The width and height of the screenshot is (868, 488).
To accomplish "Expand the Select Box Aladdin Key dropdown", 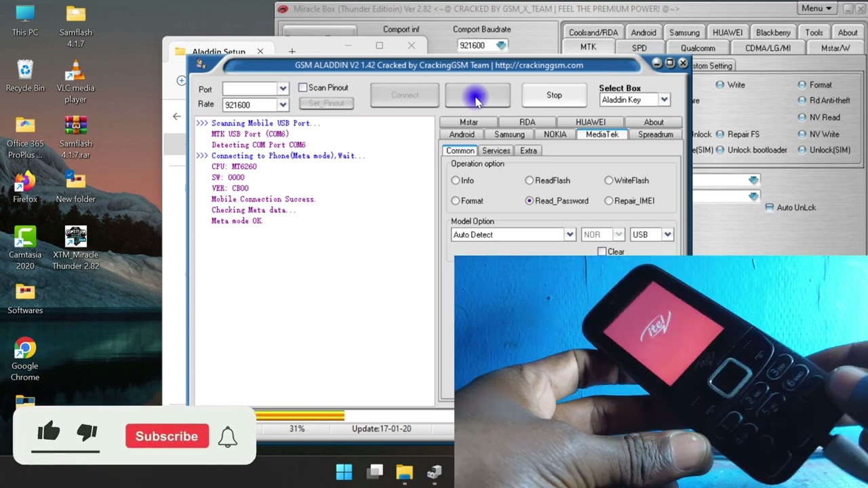I will (664, 100).
